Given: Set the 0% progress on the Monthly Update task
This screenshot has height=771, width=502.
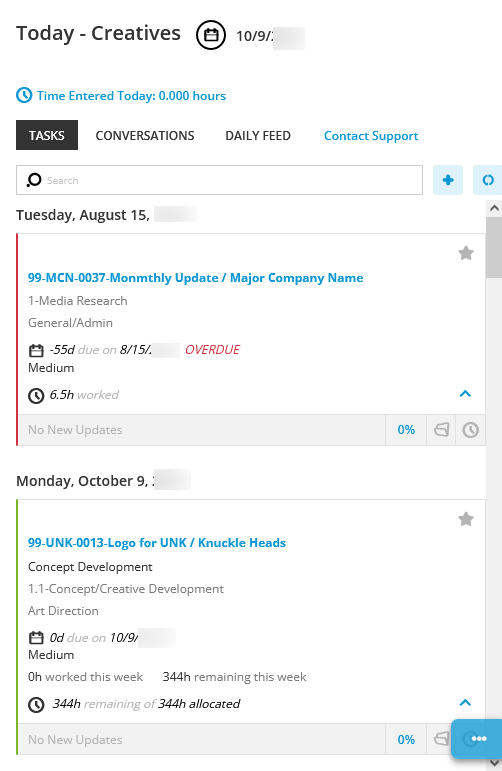Looking at the screenshot, I should [406, 430].
